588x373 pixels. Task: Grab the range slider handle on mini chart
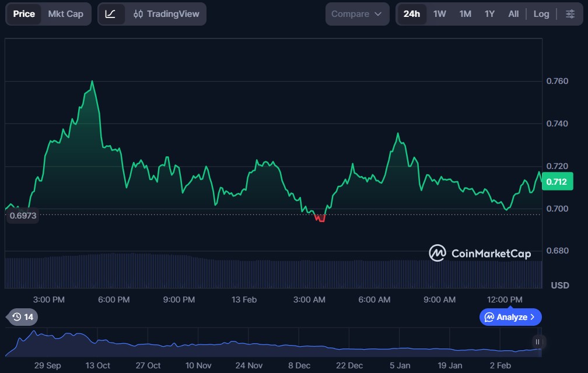(x=537, y=342)
